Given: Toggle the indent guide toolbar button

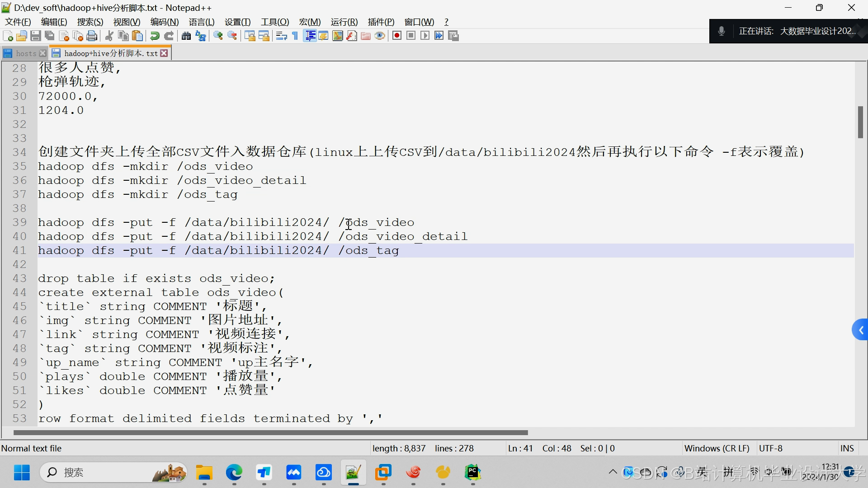Looking at the screenshot, I should tap(310, 36).
